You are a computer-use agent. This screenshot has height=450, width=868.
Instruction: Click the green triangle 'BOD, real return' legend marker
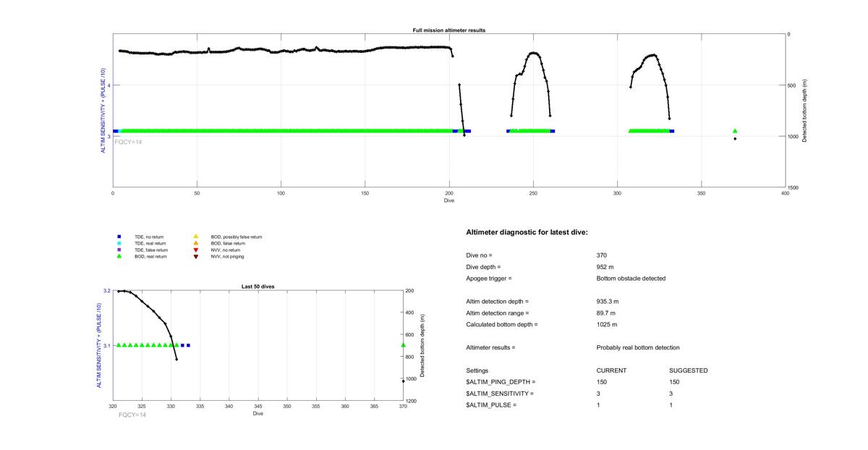pos(119,256)
